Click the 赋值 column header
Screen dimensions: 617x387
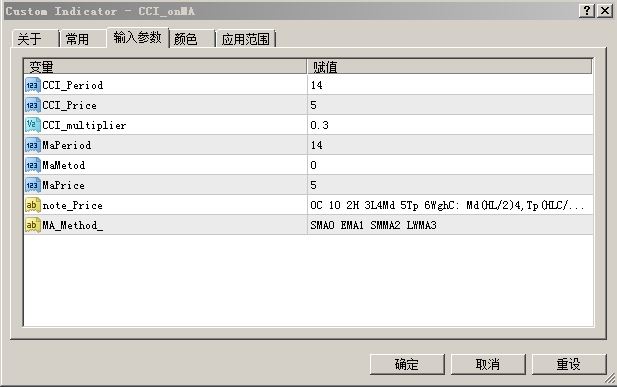point(449,67)
